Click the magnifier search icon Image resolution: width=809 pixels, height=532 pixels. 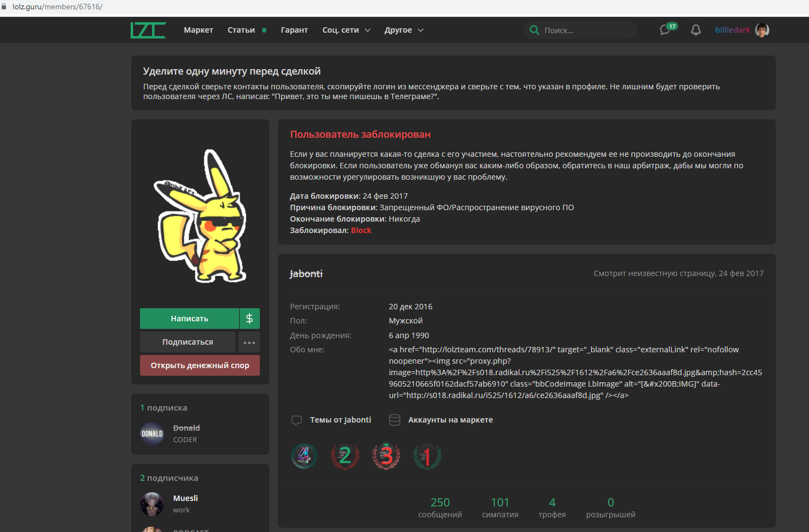(534, 30)
